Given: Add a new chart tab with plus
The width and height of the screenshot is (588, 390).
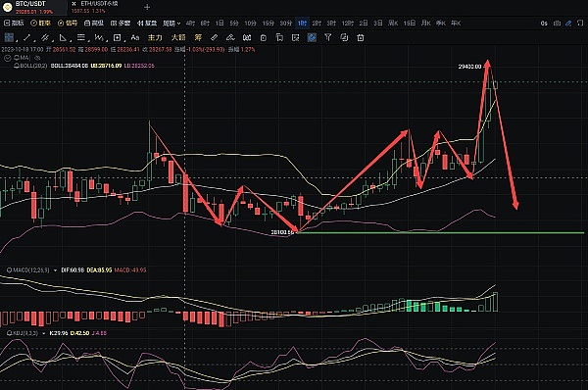Looking at the screenshot, I should click(147, 7).
